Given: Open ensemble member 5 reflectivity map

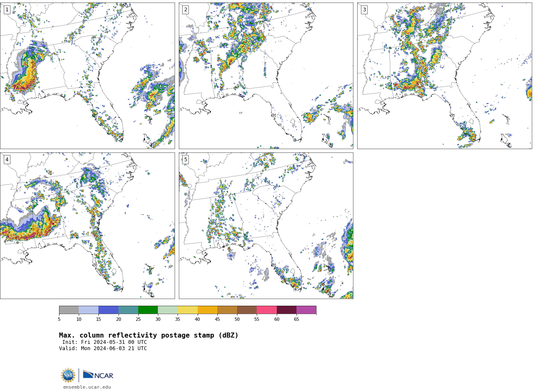Looking at the screenshot, I should pos(266,226).
